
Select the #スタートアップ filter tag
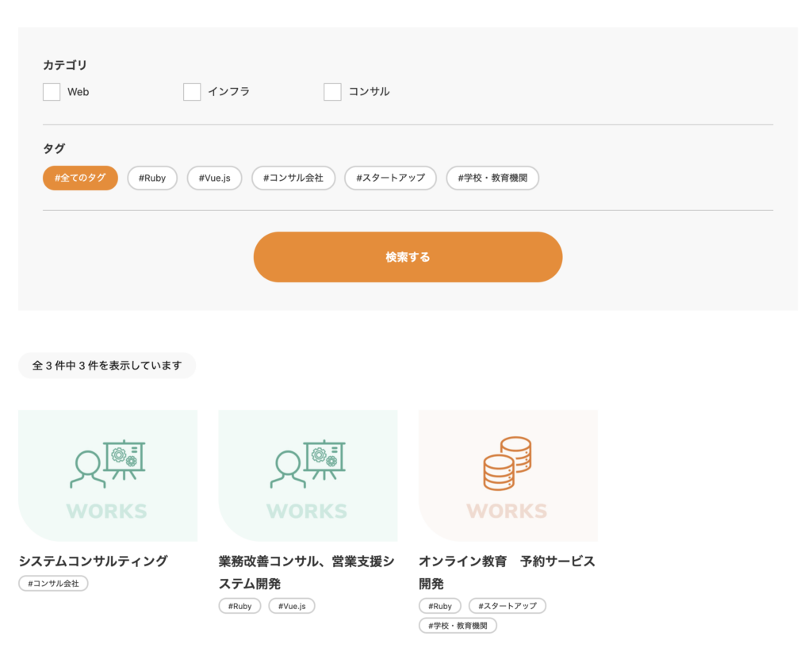pos(390,178)
